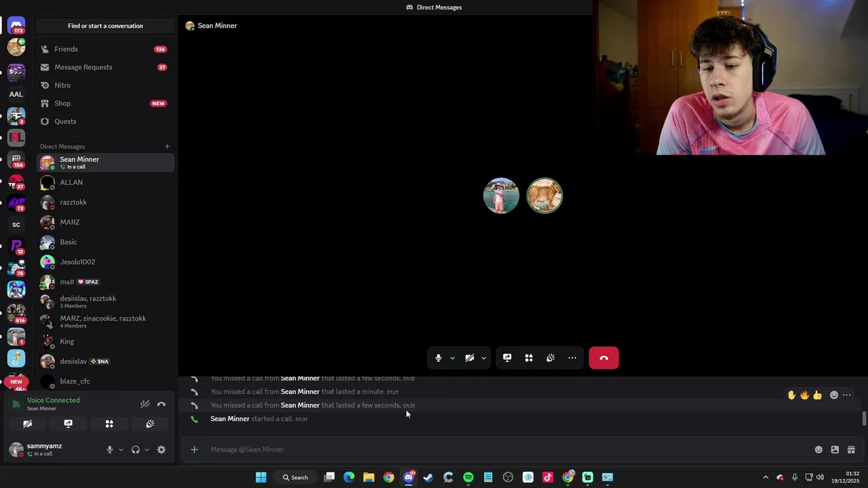Click the thumbs up quick reaction emoji
The height and width of the screenshot is (488, 868).
817,395
